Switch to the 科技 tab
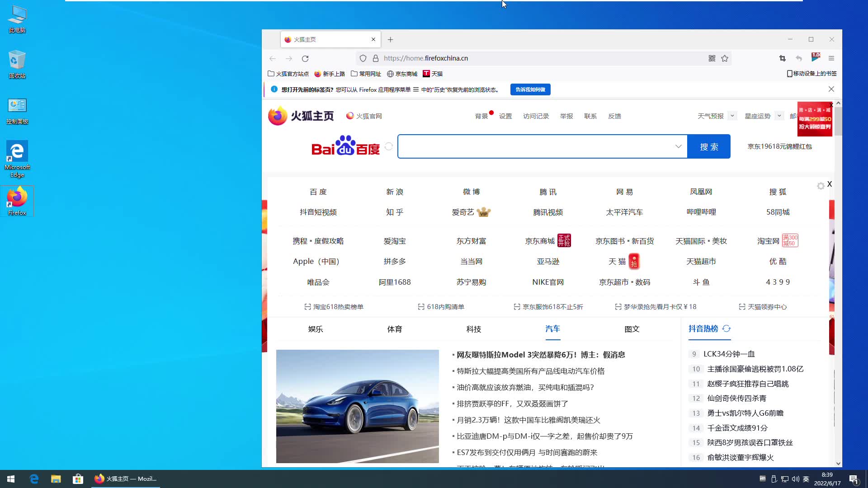Viewport: 868px width, 488px height. pyautogui.click(x=474, y=329)
